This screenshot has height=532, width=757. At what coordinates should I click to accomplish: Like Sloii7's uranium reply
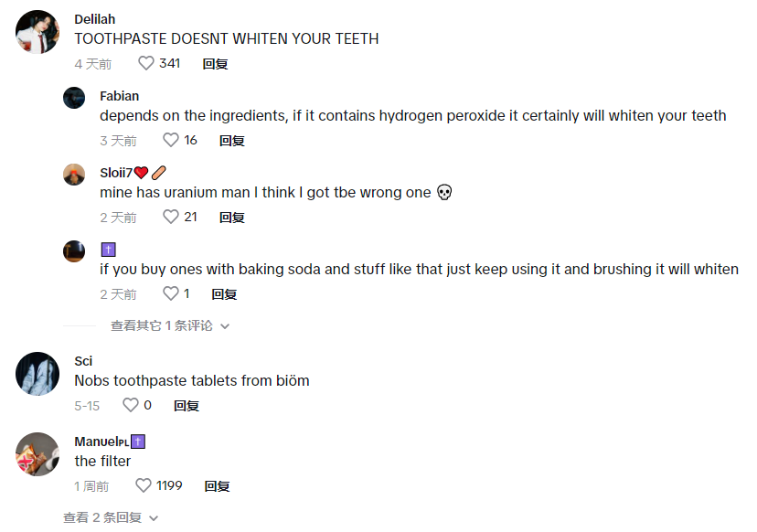pyautogui.click(x=171, y=218)
